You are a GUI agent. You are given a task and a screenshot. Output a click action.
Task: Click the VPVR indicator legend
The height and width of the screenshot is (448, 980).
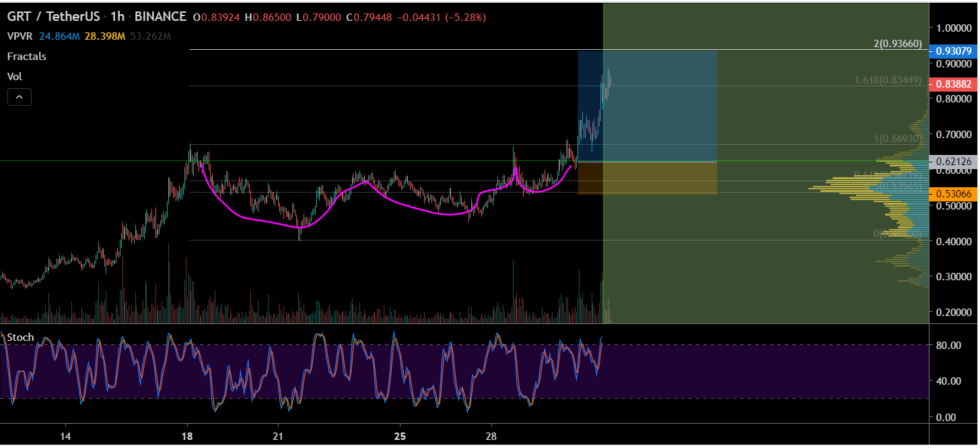click(20, 36)
